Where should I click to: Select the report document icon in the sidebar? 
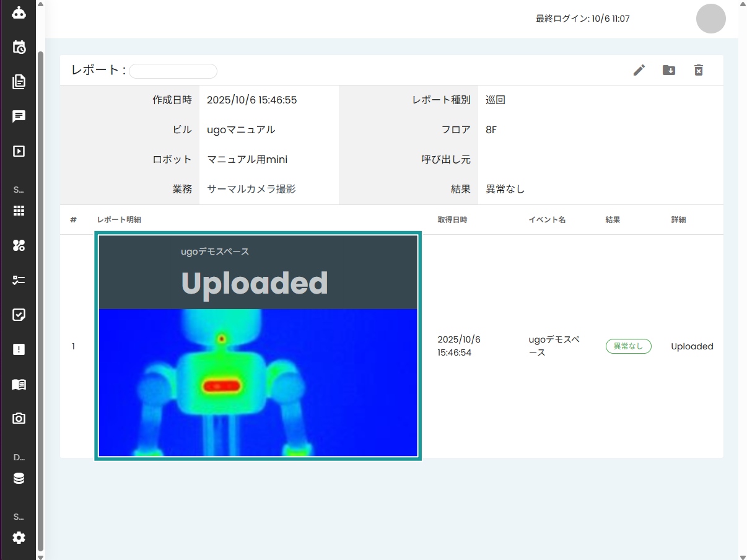[x=18, y=81]
